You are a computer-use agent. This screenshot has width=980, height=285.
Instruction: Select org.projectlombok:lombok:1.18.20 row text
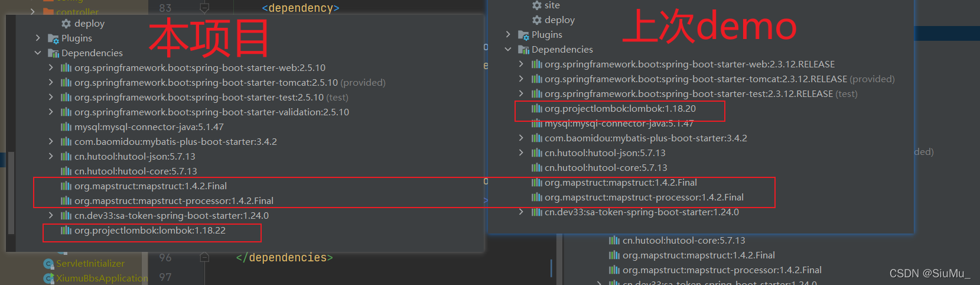620,109
